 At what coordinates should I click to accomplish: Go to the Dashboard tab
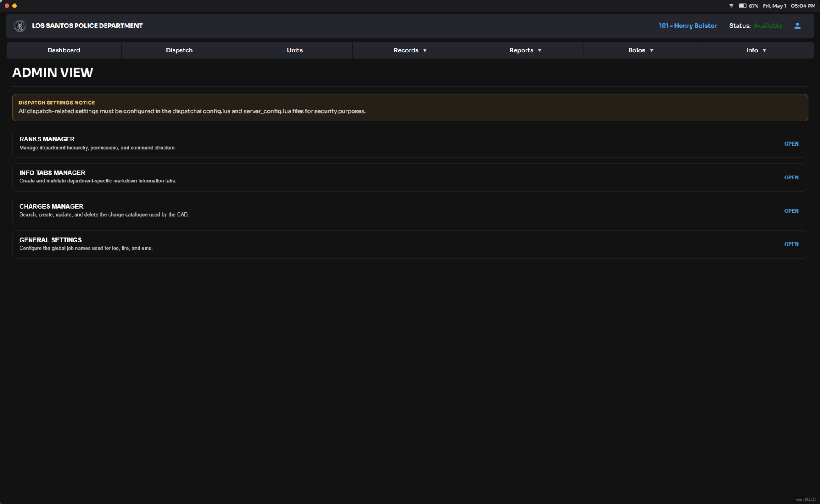click(x=64, y=50)
